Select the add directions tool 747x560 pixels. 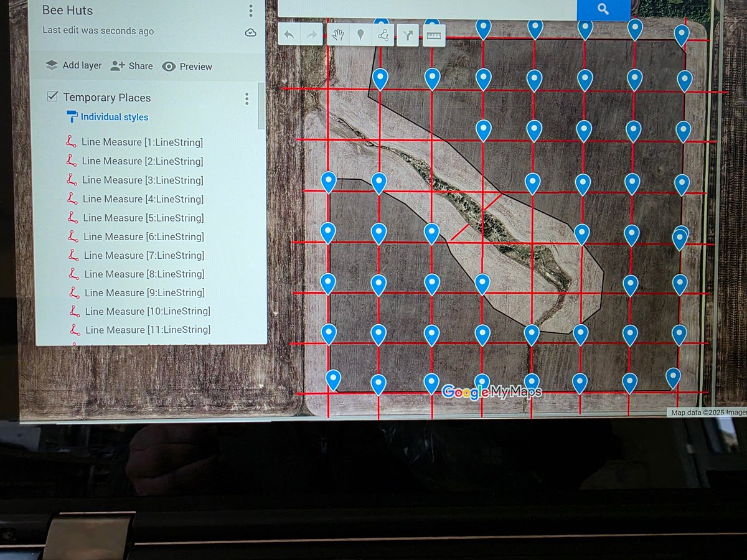pos(408,35)
